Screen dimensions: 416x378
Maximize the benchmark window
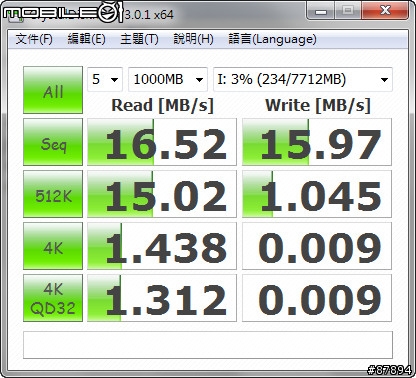[348, 11]
